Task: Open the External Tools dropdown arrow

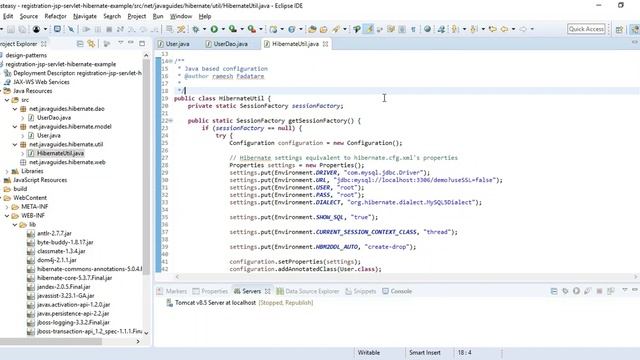Action: 260,29
